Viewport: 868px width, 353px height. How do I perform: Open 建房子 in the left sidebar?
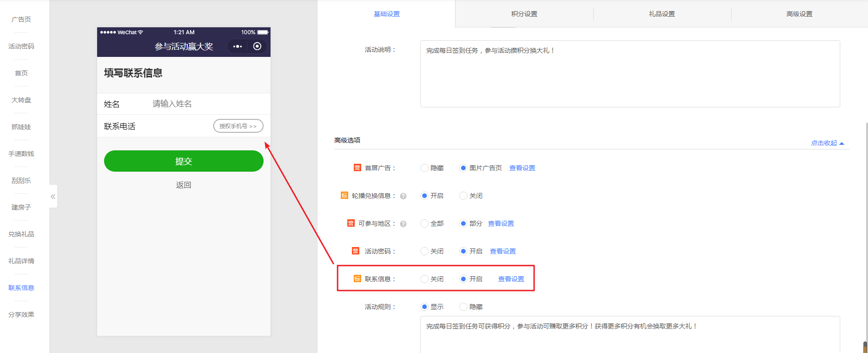(x=21, y=207)
